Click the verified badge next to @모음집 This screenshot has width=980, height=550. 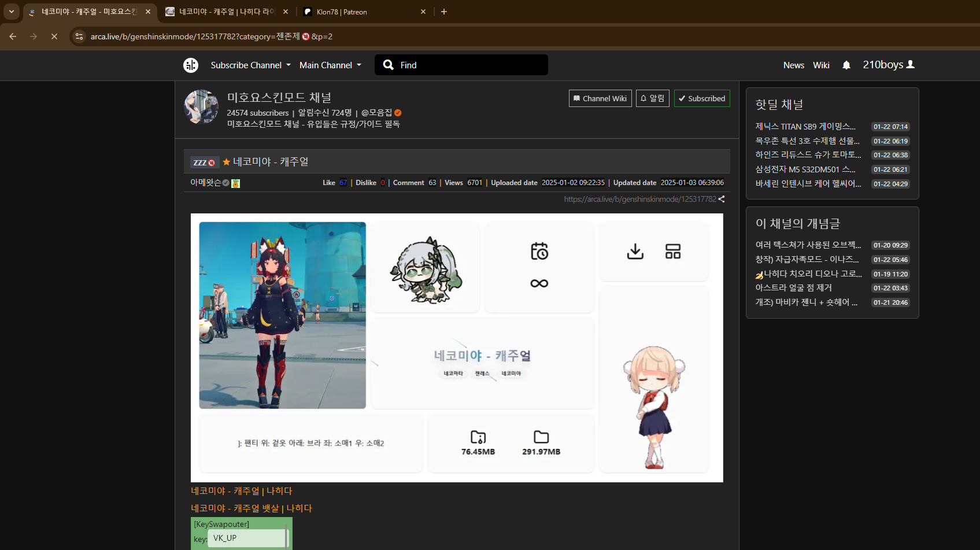click(398, 113)
